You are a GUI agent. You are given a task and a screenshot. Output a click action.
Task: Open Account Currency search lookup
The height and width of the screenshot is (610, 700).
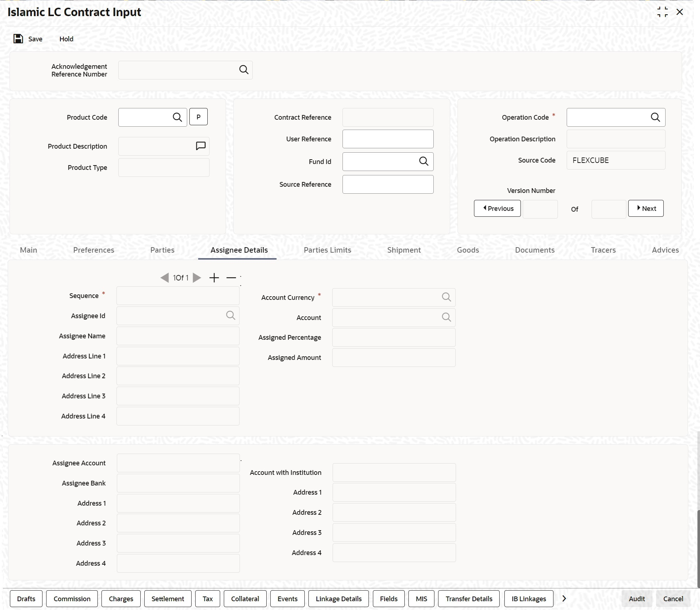pos(446,297)
